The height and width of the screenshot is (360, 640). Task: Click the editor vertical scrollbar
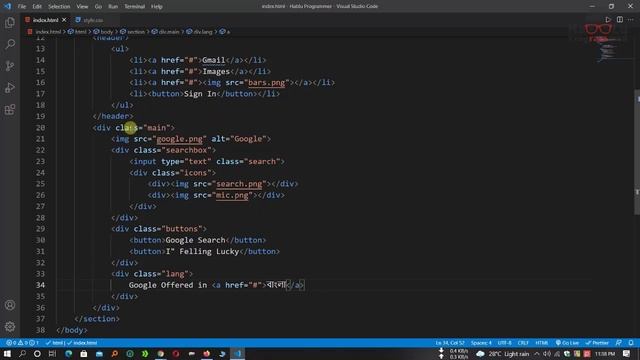point(637,152)
